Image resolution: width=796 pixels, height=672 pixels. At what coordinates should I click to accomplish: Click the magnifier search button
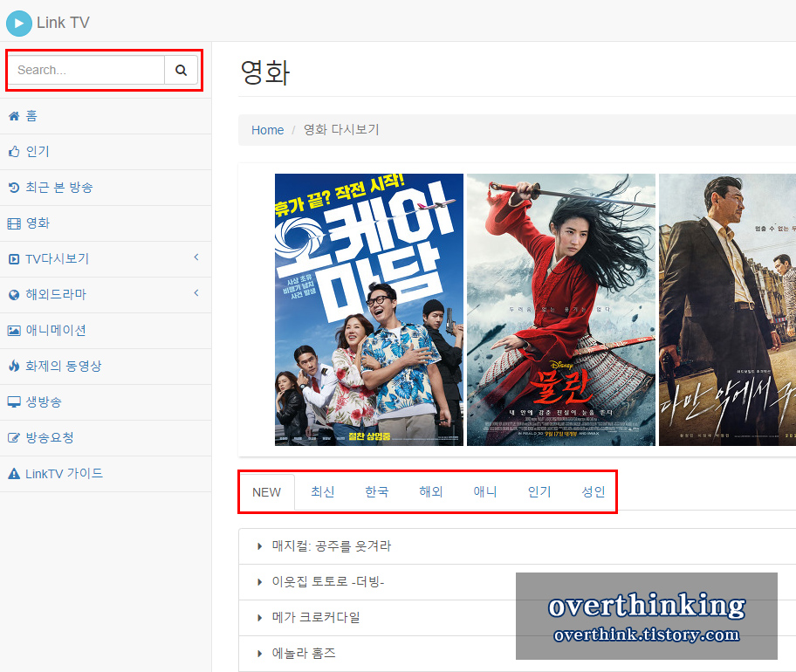(181, 70)
